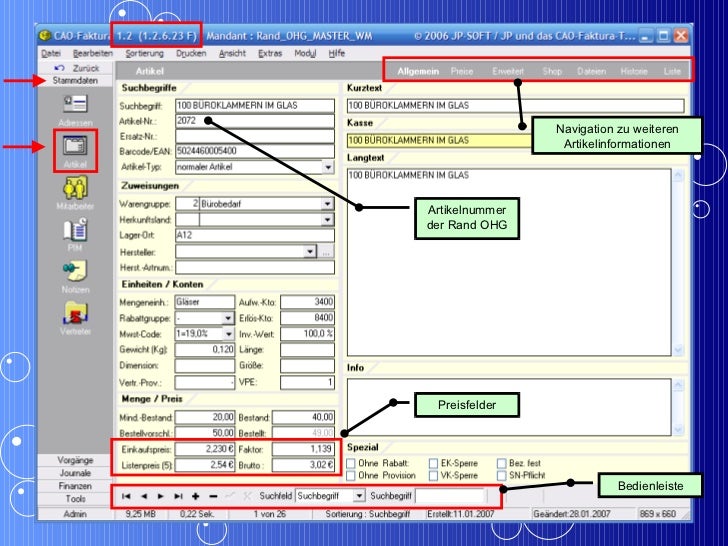Open the Hilfe menu
Viewport: 728px width, 546px height.
337,53
